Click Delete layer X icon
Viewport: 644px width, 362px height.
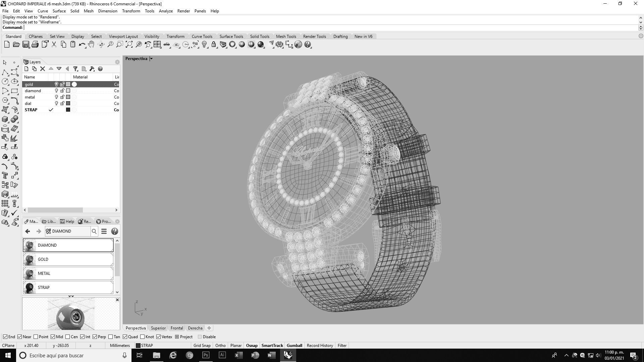[x=43, y=69]
